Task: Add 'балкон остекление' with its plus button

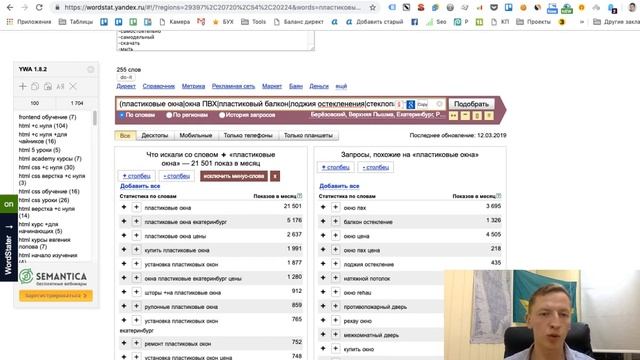Action: point(336,222)
